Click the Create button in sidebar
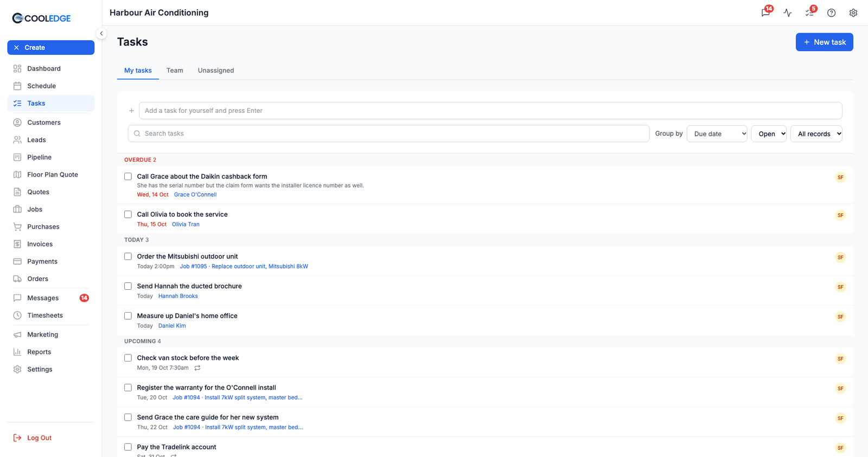This screenshot has height=457, width=868. click(51, 48)
